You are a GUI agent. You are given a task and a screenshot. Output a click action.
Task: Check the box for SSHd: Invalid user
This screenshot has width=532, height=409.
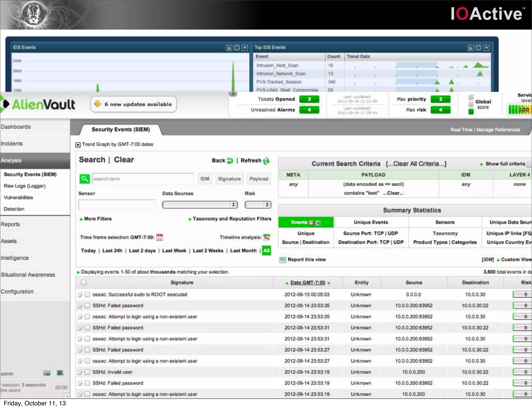coord(88,372)
